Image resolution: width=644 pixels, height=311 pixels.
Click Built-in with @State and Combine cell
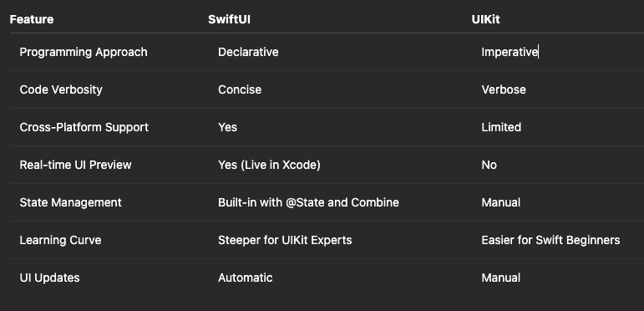pos(308,202)
